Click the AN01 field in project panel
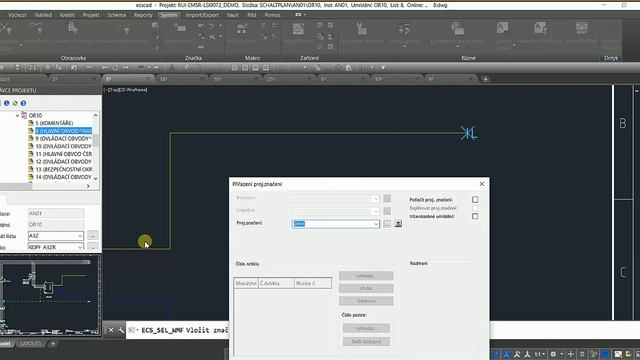Screen dimensions: 640x360 56,213
